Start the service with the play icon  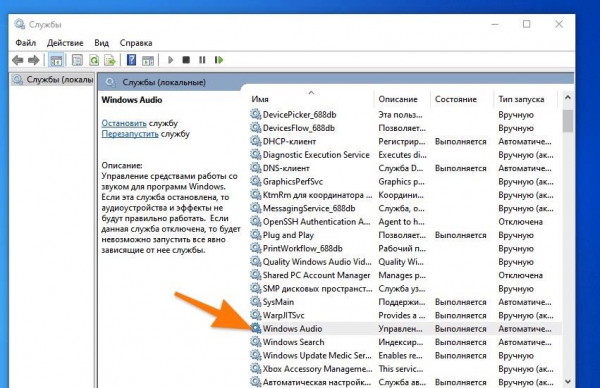pos(171,60)
